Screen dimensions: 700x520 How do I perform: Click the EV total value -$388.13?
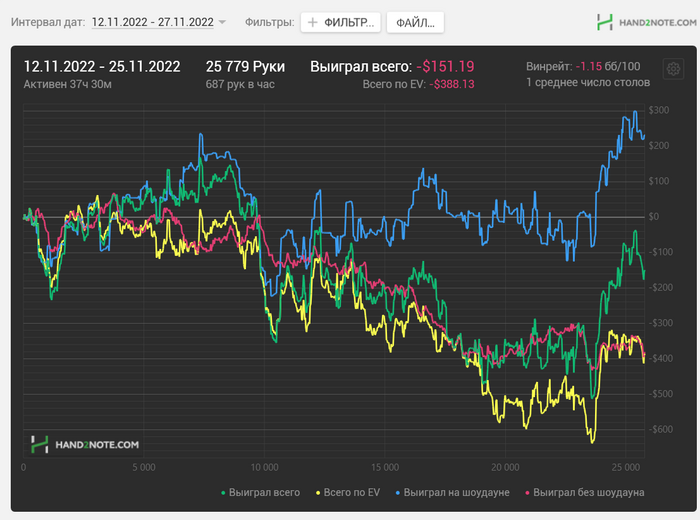(452, 84)
